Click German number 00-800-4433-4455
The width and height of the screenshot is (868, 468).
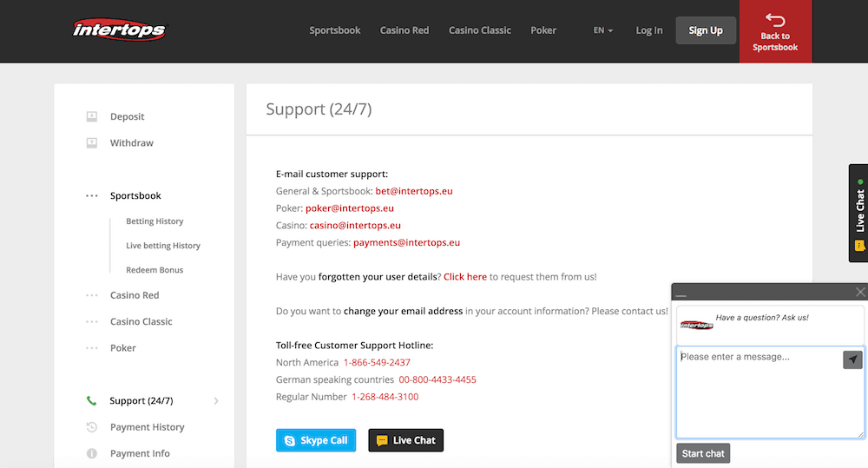point(437,380)
